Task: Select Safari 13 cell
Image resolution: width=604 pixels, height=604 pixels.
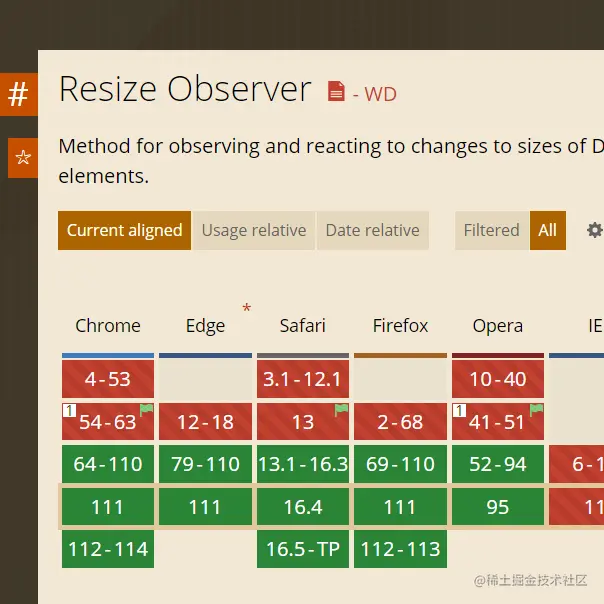Action: (303, 422)
